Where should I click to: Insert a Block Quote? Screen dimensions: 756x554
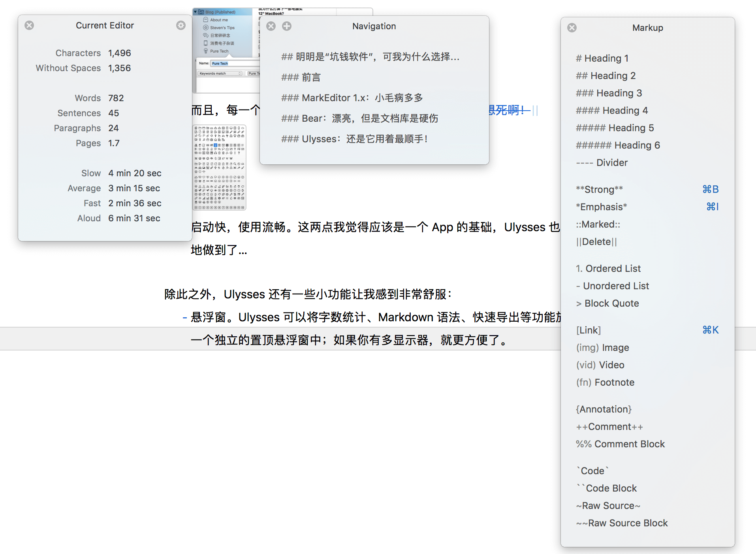coord(607,303)
